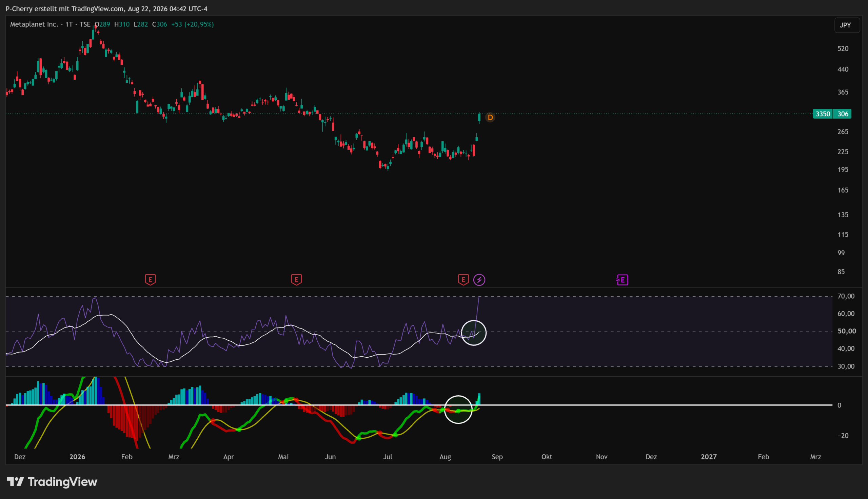The height and width of the screenshot is (499, 868).
Task: Click the open value O289
Action: pos(102,24)
